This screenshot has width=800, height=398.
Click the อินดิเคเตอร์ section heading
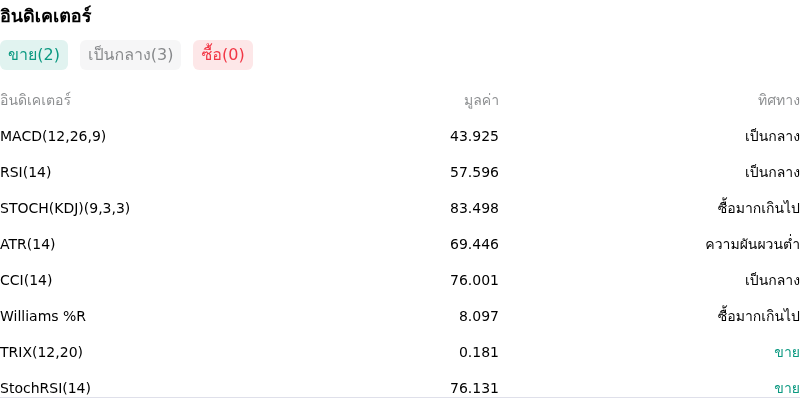[45, 15]
